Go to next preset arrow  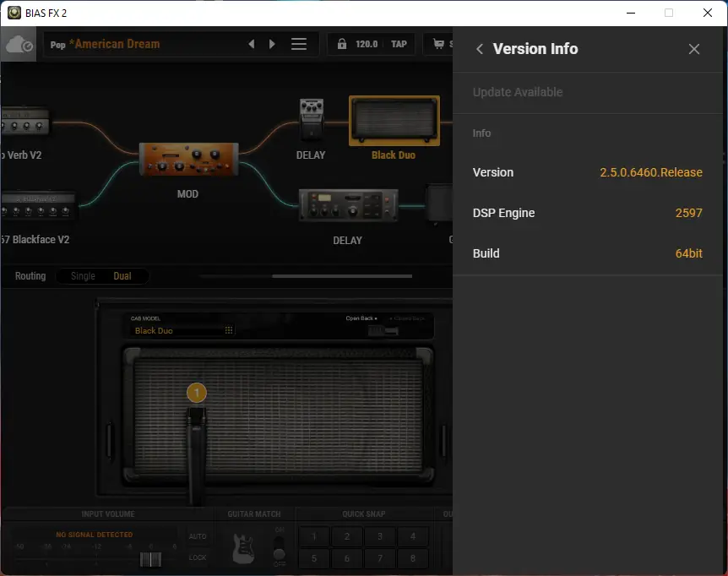pos(272,44)
